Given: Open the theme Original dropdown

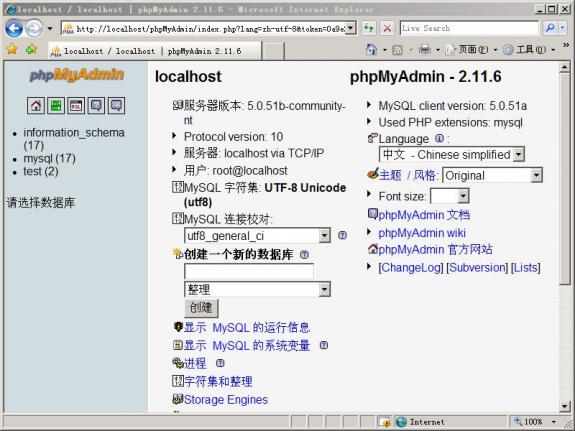Looking at the screenshot, I should coord(536,175).
